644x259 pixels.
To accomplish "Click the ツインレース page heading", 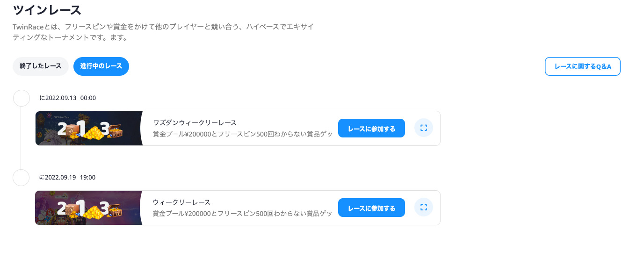I will pos(47,9).
